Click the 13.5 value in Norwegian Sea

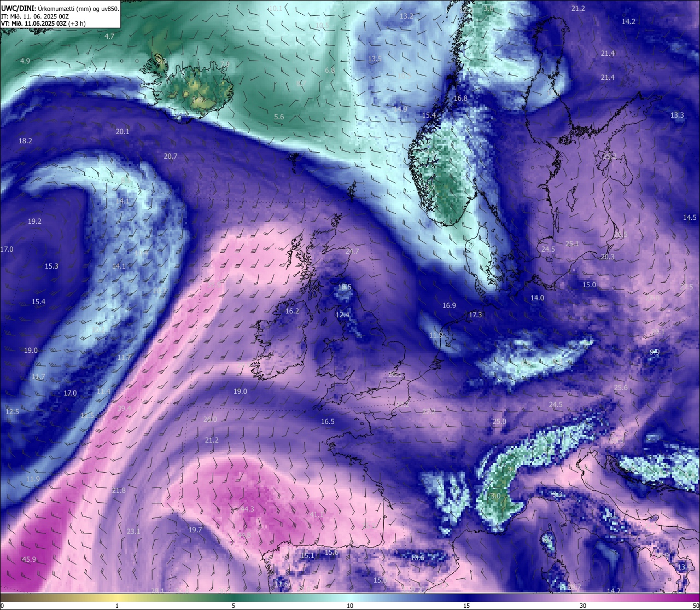(x=375, y=59)
